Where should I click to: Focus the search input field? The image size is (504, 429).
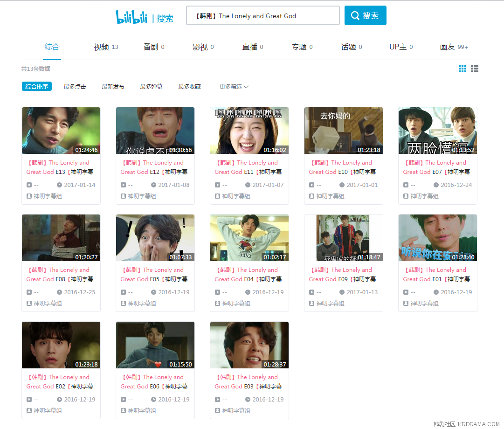pos(262,15)
